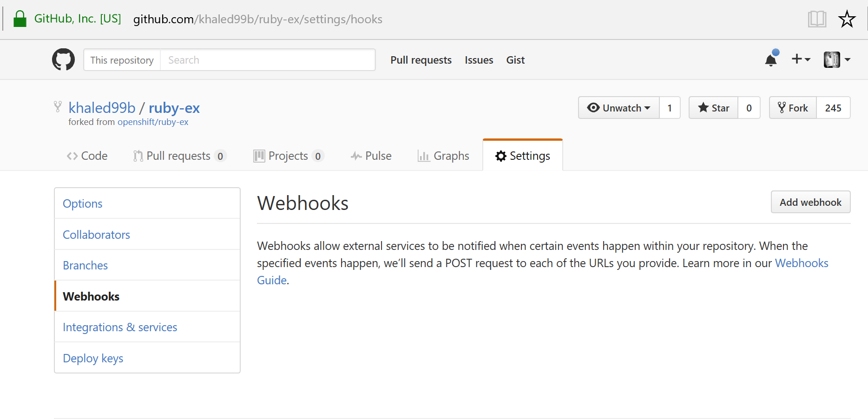
Task: Click Add webhook button
Action: [x=810, y=202]
